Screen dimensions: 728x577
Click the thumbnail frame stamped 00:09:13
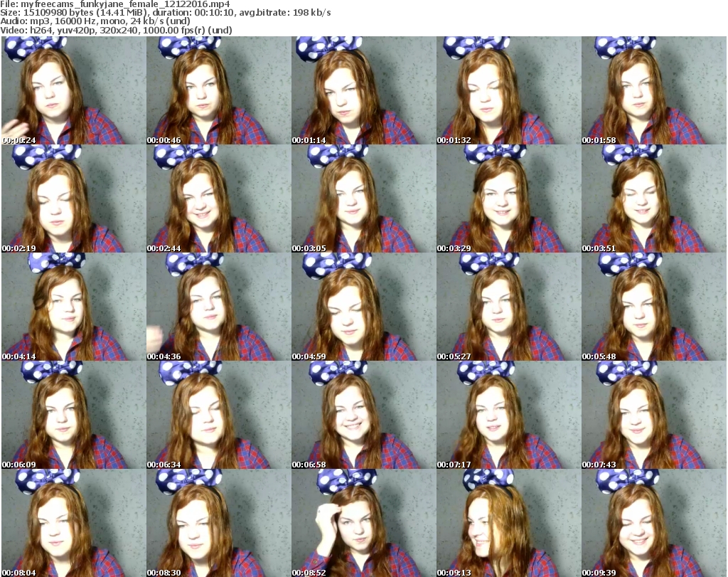508,523
